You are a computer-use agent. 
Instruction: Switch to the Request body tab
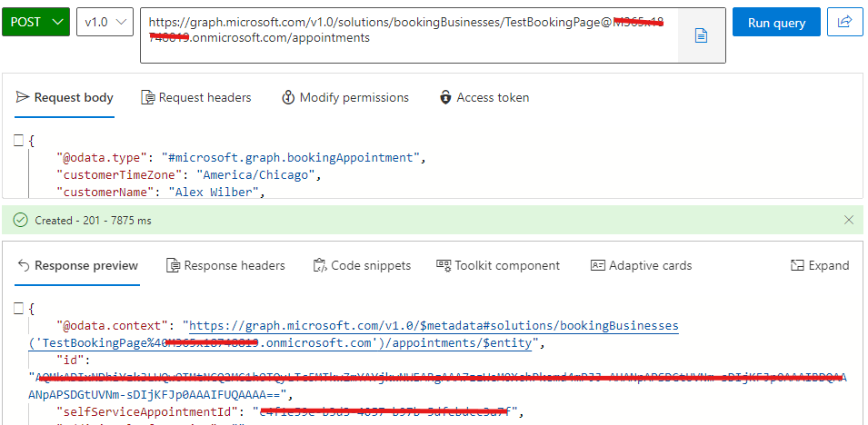pos(65,98)
